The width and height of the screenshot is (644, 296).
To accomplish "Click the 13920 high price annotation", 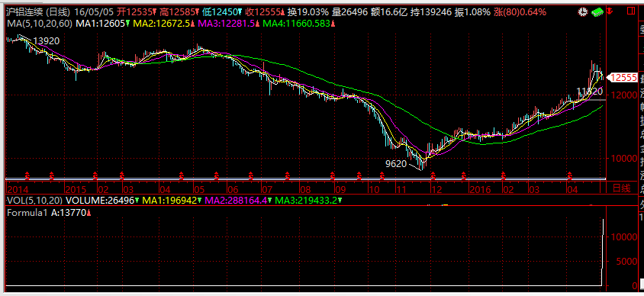I will click(47, 41).
